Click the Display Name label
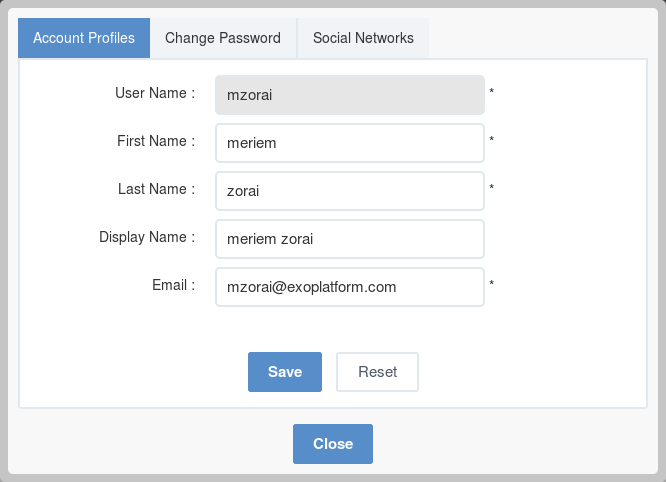The width and height of the screenshot is (666, 482). (x=147, y=237)
